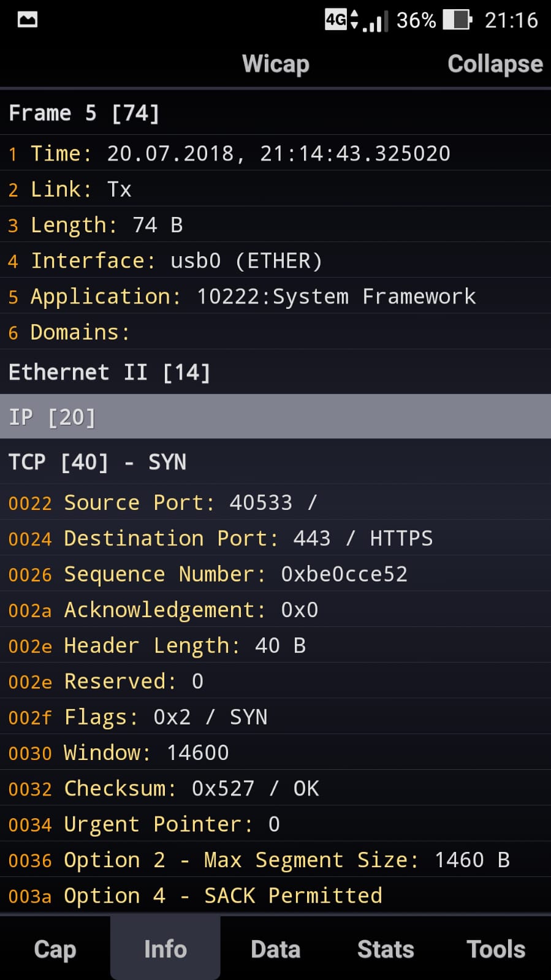Switch to the Data tab
Screen dimensions: 551x980
tap(276, 949)
